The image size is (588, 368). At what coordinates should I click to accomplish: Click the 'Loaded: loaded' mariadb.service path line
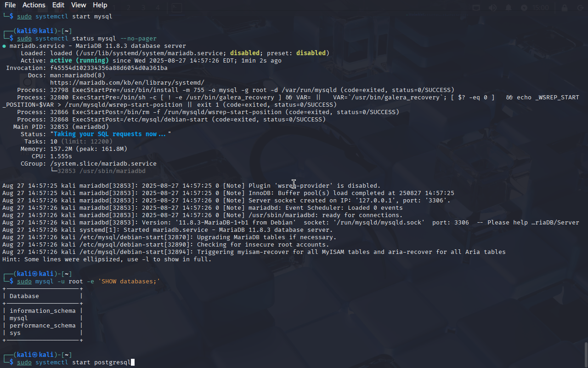click(x=175, y=53)
